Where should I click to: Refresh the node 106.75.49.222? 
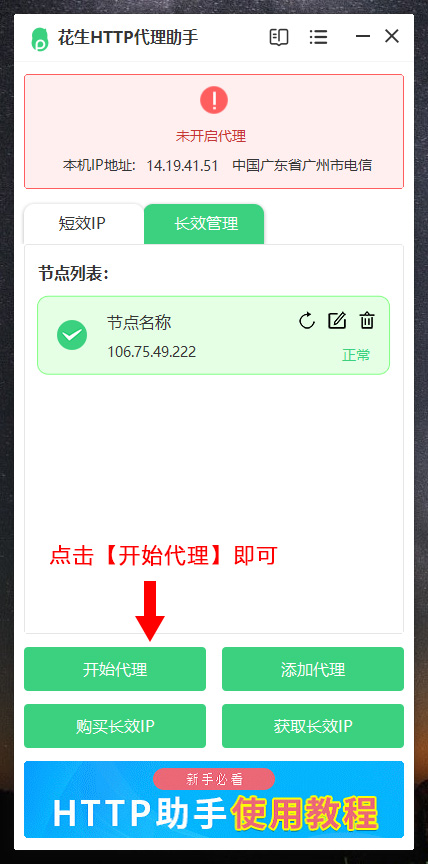coord(307,321)
